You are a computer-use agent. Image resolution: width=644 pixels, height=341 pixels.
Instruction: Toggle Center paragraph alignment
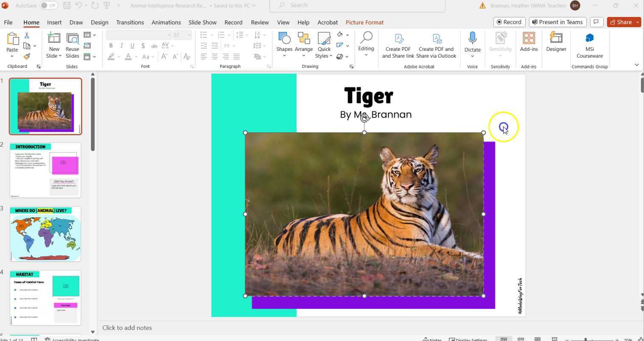coord(215,56)
